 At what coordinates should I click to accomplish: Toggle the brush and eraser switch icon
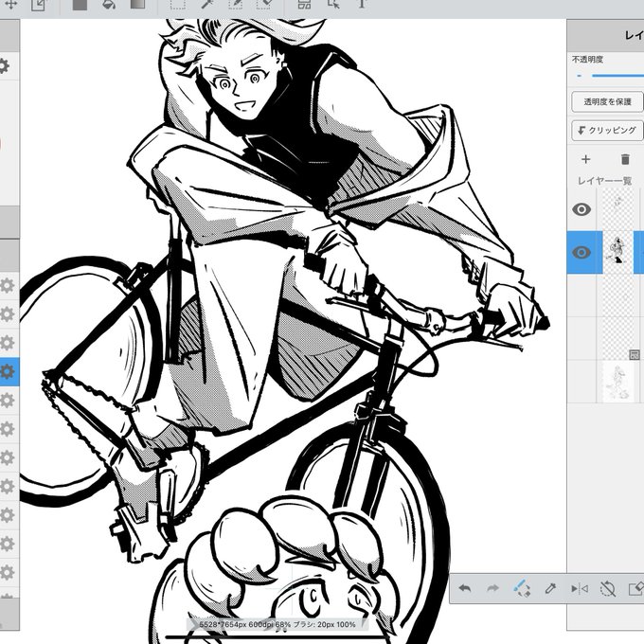click(521, 588)
